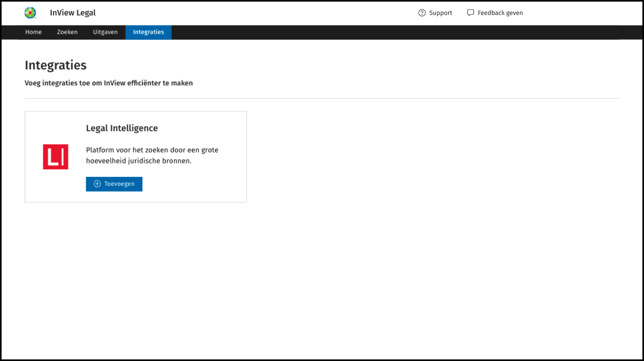Click the plus circle icon in Toevoegen
644x361 pixels.
97,184
